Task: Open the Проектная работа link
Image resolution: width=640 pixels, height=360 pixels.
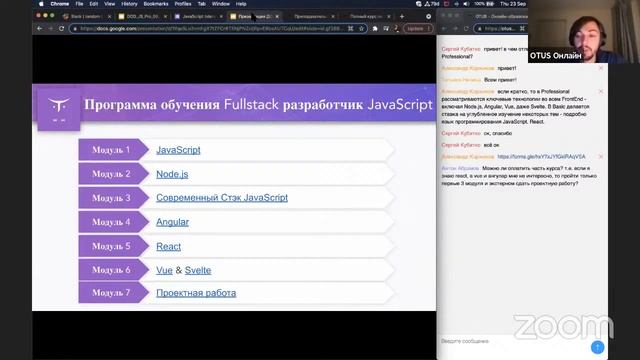Action: click(x=196, y=293)
